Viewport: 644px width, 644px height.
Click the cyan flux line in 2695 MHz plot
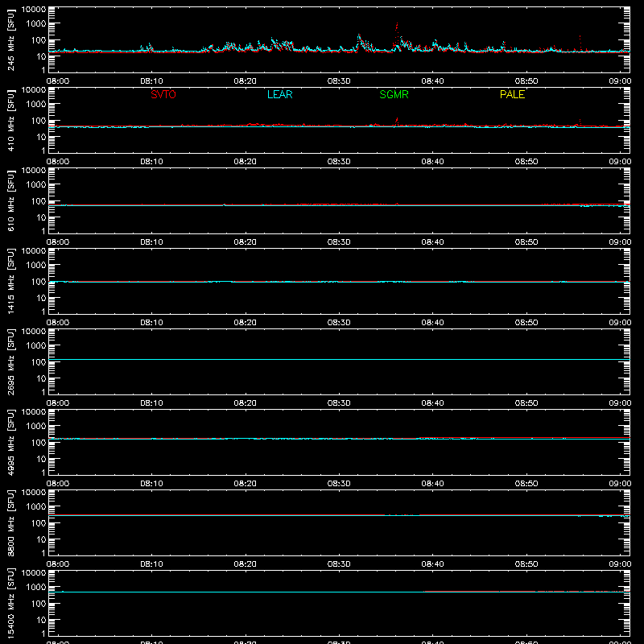(339, 359)
